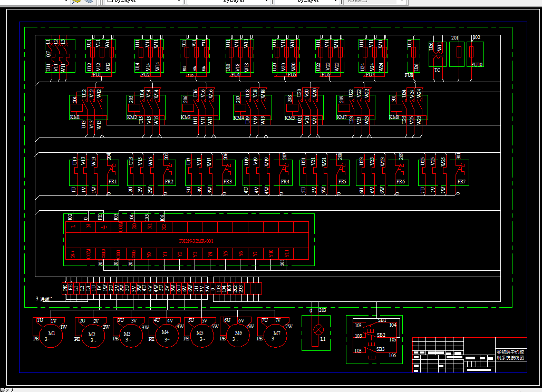
Task: Select the X0 input terminal on the PLC
Action: tap(134, 227)
